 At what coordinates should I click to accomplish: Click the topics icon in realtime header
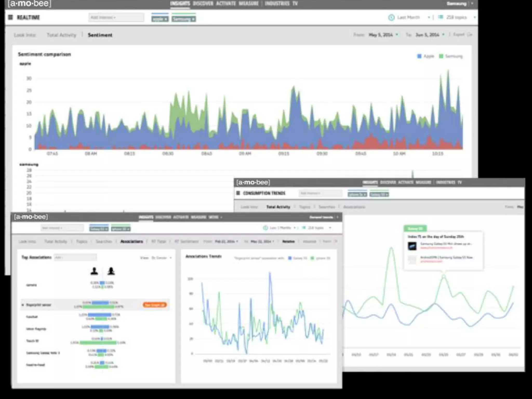click(441, 17)
